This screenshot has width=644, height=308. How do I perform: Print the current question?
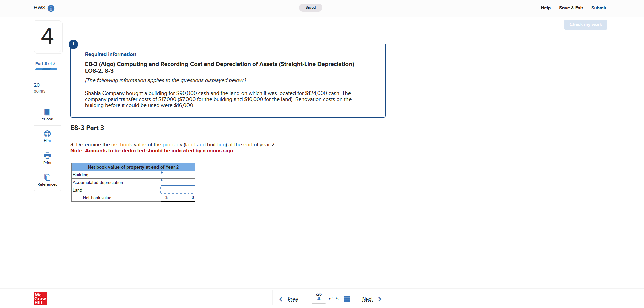47,158
